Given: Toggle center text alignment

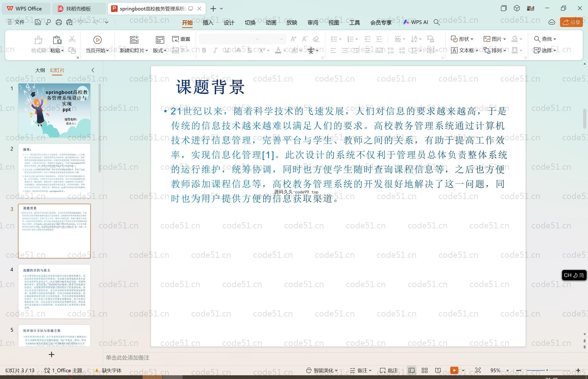Looking at the screenshot, I should point(345,51).
